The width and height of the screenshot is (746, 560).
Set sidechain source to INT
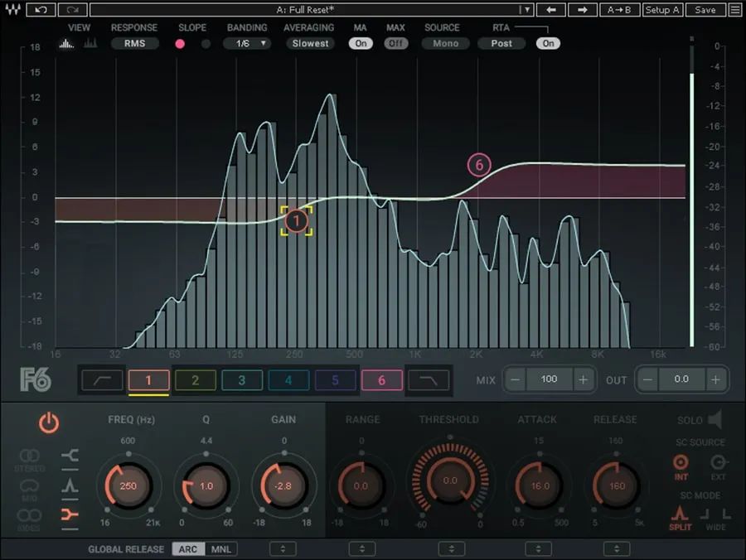pyautogui.click(x=681, y=463)
